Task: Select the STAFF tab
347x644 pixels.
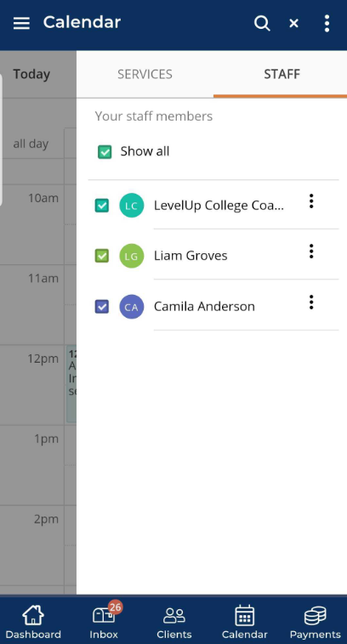Action: [282, 74]
